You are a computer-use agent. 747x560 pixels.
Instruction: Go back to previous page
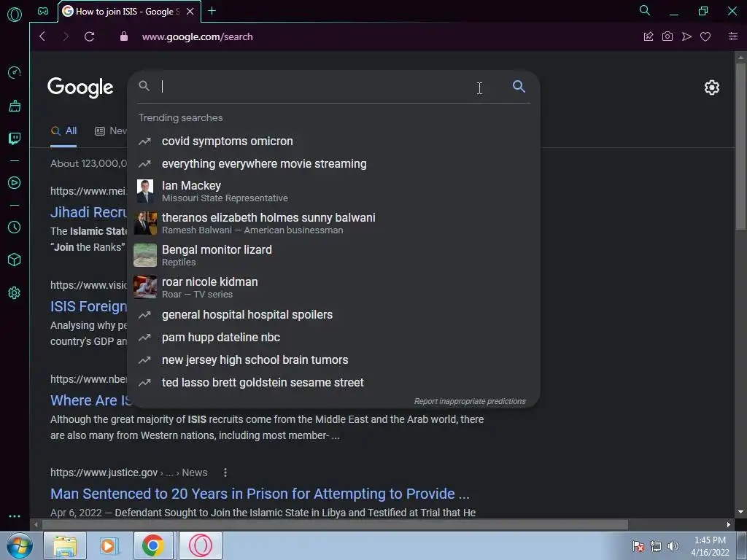coord(42,36)
